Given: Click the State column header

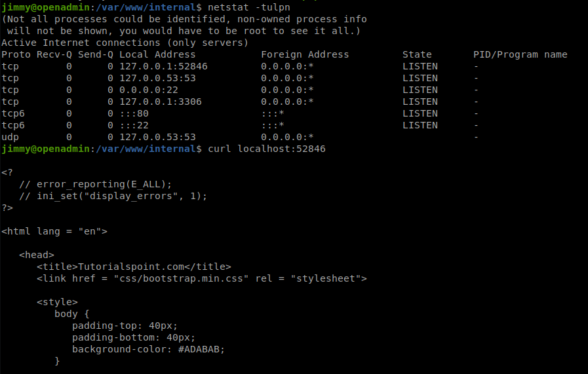Looking at the screenshot, I should (x=417, y=55).
